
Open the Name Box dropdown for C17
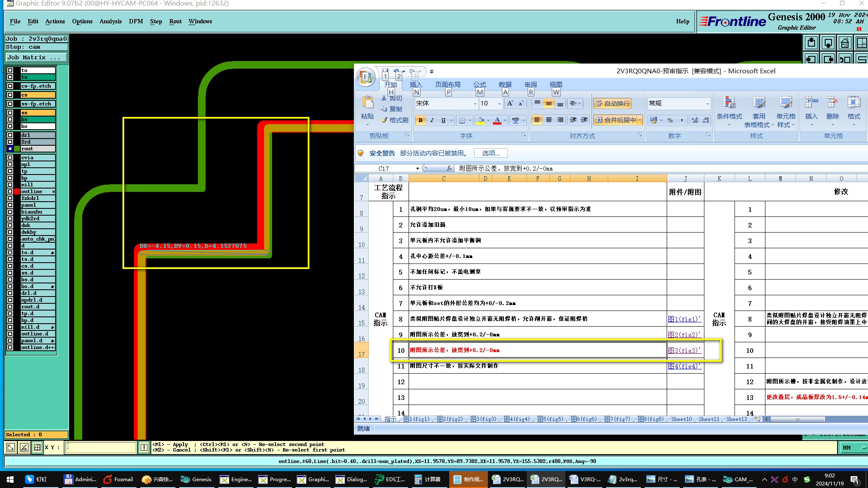pyautogui.click(x=417, y=169)
